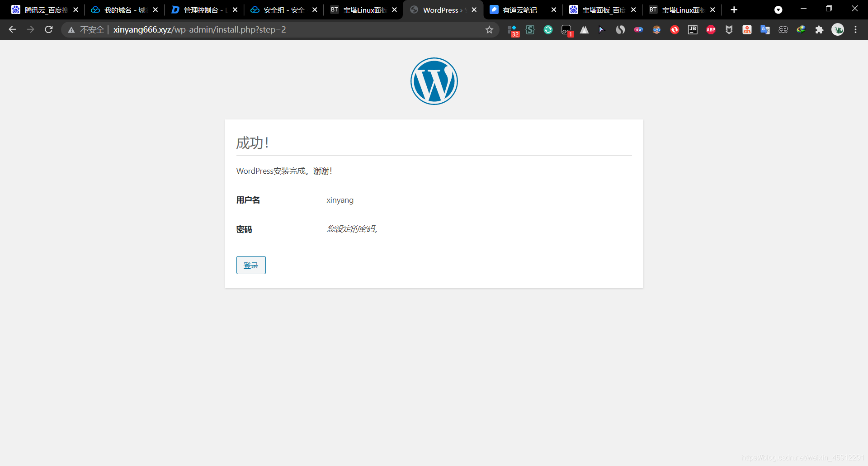Open the extension with the 32 badge

513,30
